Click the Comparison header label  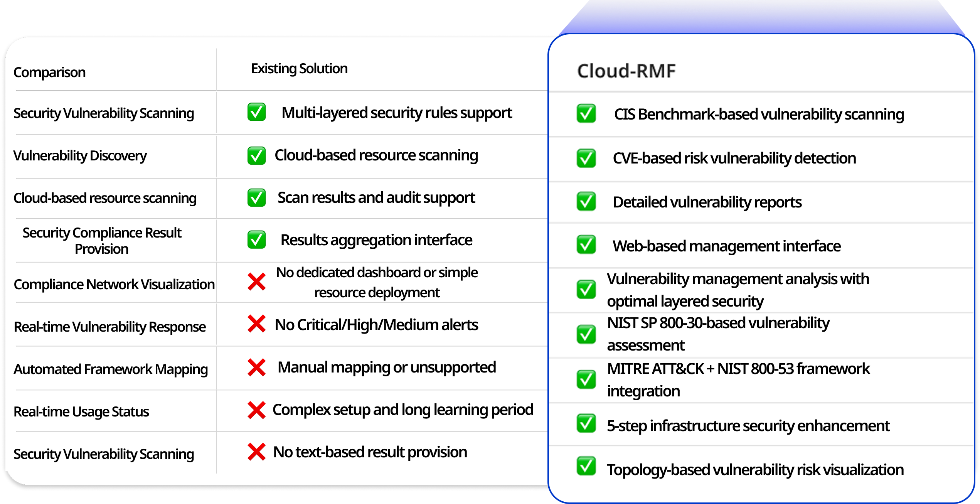[49, 72]
